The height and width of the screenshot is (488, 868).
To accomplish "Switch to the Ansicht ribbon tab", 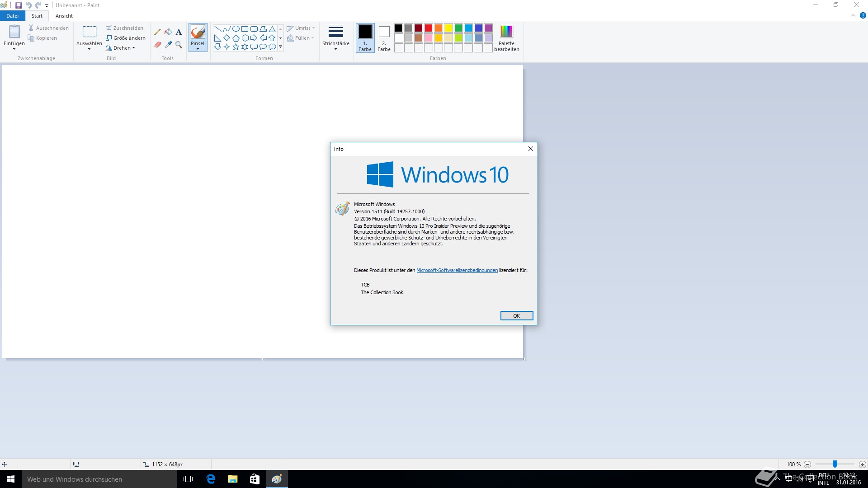I will click(64, 16).
